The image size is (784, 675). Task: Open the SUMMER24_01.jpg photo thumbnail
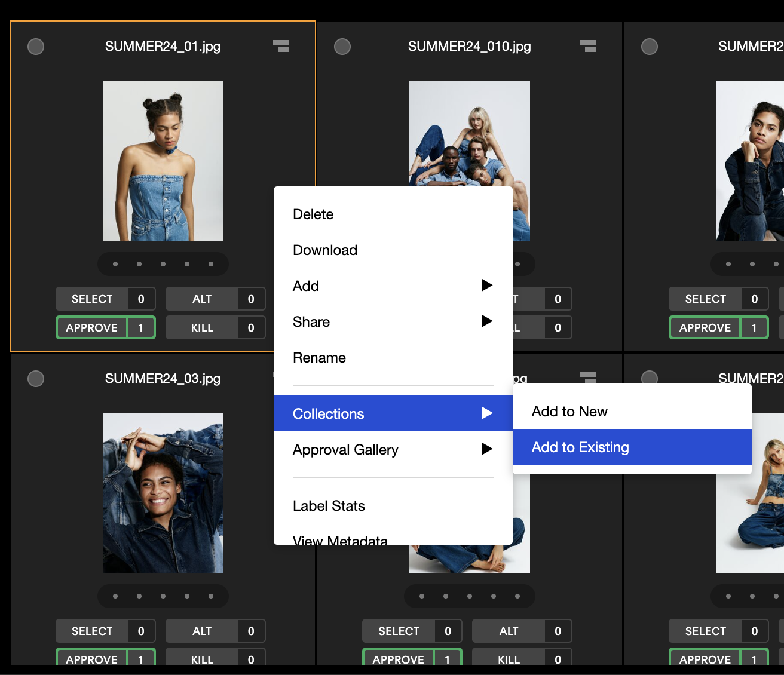click(x=163, y=161)
